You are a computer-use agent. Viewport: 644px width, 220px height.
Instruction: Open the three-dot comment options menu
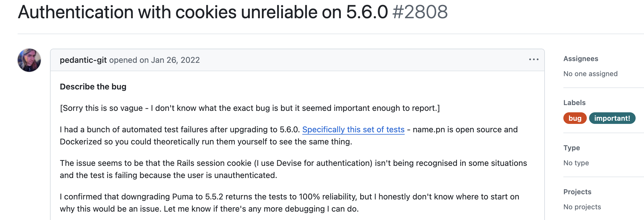click(x=534, y=60)
